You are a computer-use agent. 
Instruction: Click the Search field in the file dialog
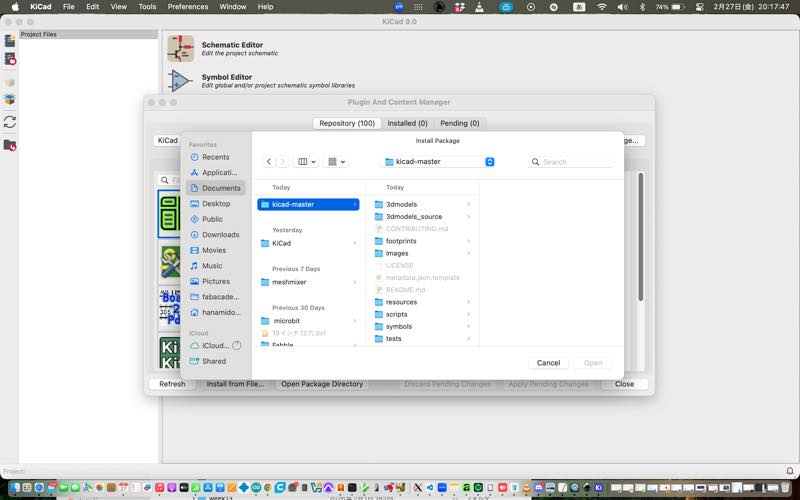coord(570,162)
